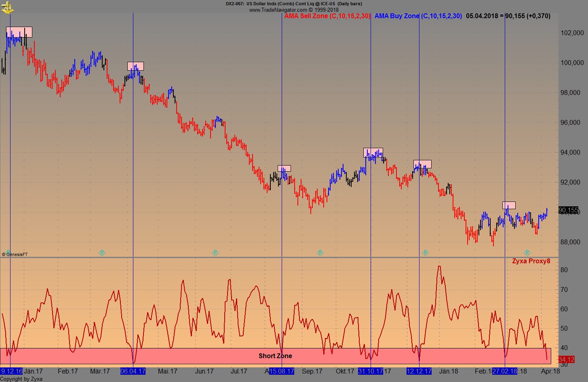The height and width of the screenshot is (382, 588).
Task: Select the rollover diamond marker near März 17
Action: click(102, 253)
